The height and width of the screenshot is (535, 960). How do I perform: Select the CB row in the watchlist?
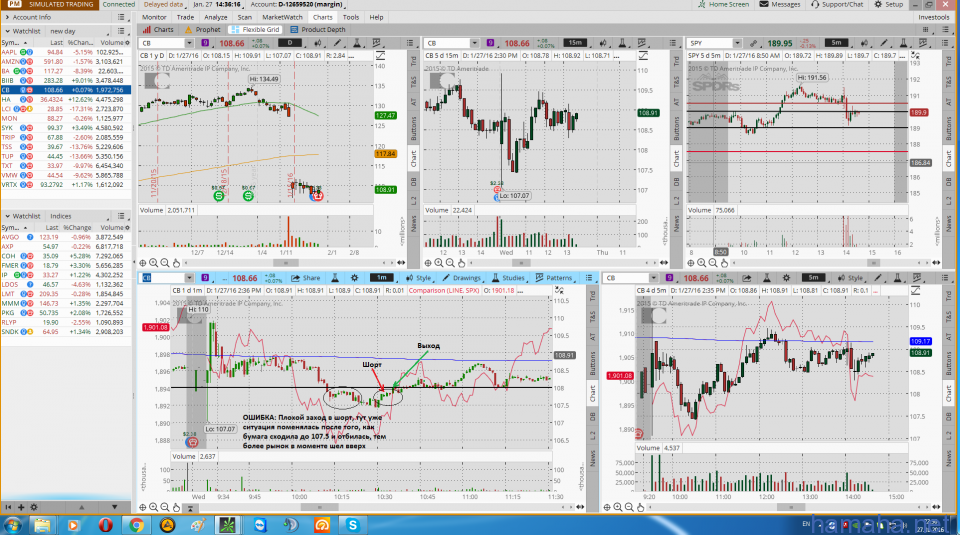click(x=66, y=90)
